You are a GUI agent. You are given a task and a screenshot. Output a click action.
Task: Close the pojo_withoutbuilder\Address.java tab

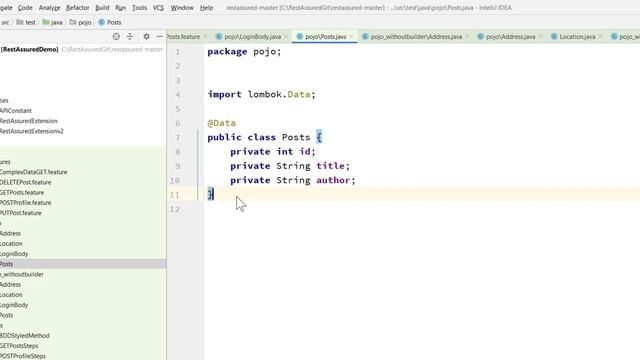(467, 37)
